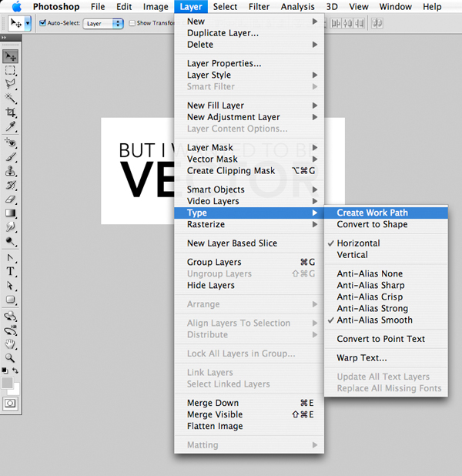
Task: Select the Gradient tool
Action: tap(10, 213)
